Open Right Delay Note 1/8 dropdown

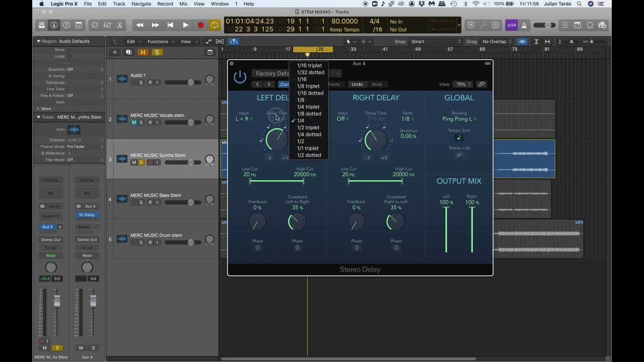408,119
